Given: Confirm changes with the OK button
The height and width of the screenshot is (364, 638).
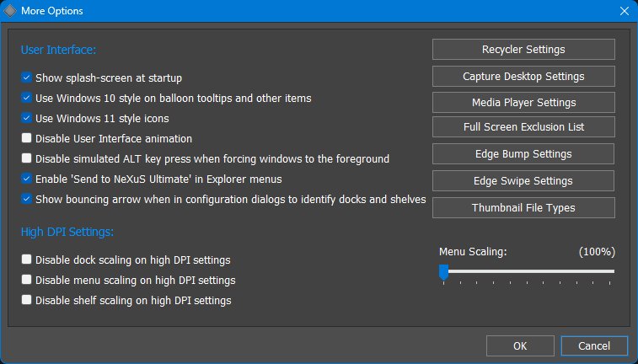Looking at the screenshot, I should (x=520, y=345).
